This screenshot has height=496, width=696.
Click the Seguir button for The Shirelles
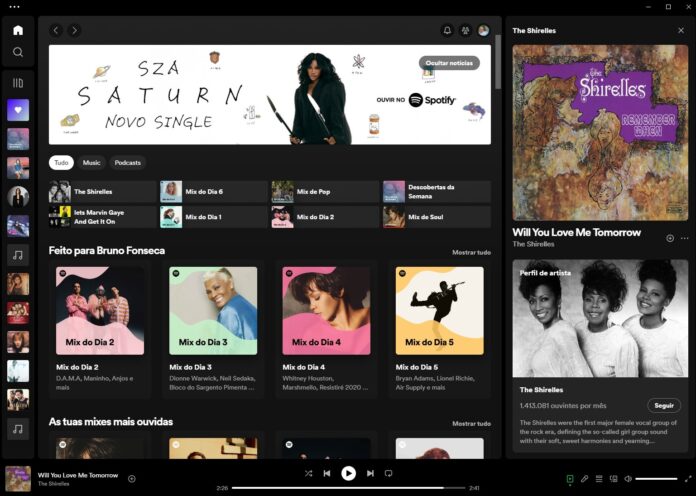664,406
